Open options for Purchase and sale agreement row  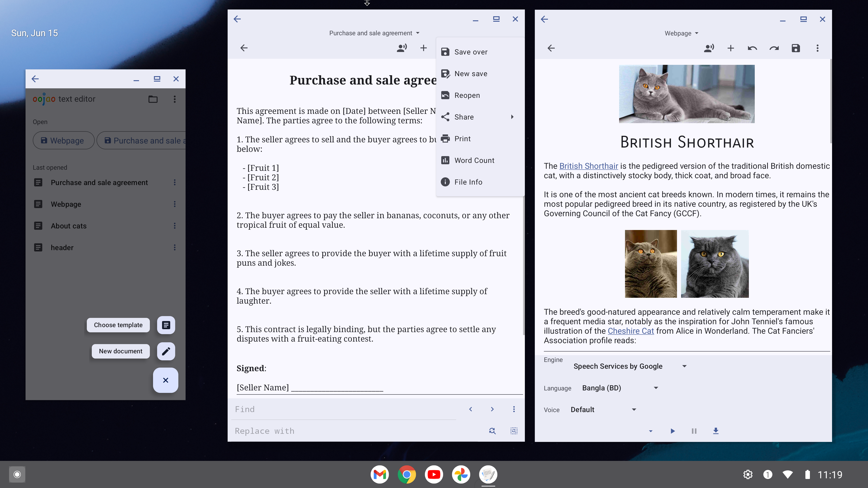tap(175, 182)
